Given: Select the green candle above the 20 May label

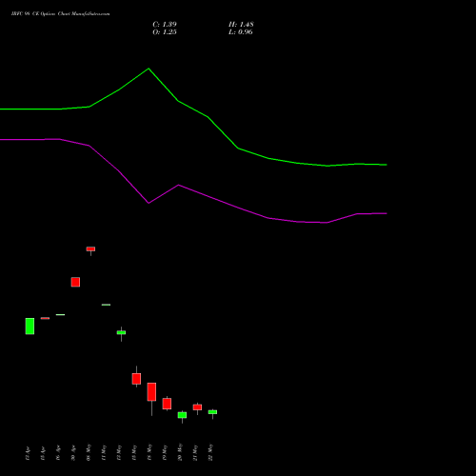Looking at the screenshot, I should point(182,415).
